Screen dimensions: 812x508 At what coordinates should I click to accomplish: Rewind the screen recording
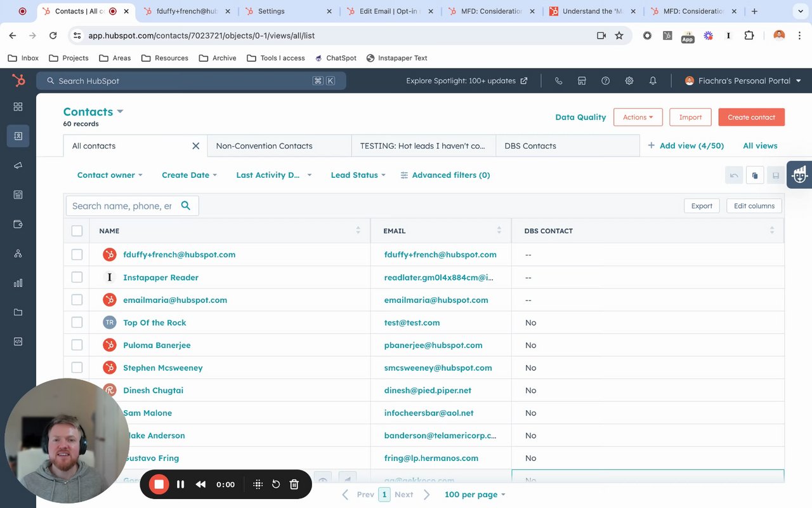pyautogui.click(x=200, y=485)
